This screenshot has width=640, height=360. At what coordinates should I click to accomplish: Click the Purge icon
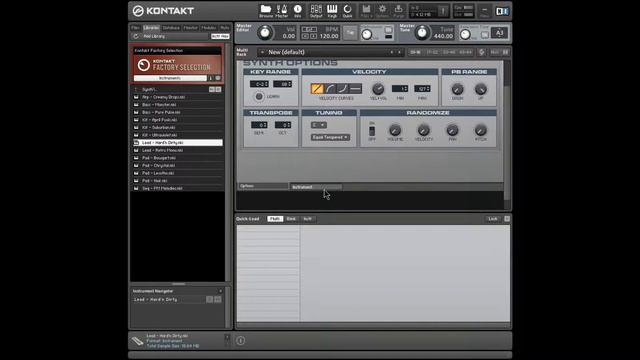click(x=398, y=11)
